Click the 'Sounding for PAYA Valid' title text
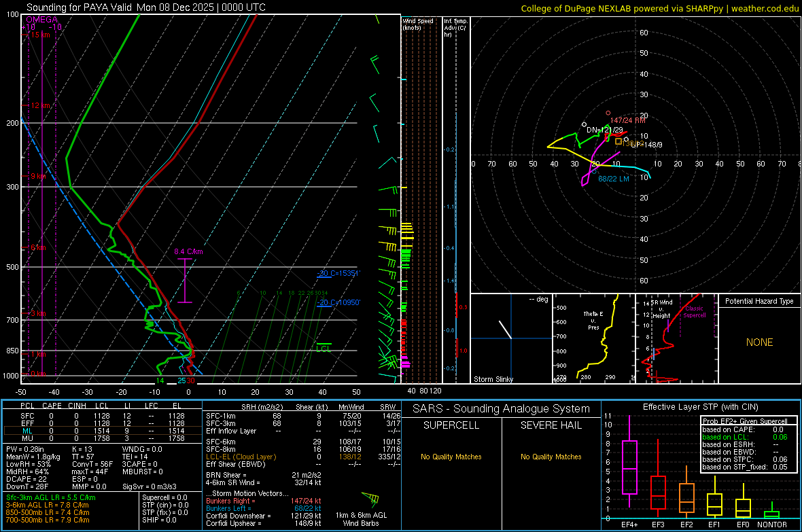This screenshot has width=802, height=532. 80,7
